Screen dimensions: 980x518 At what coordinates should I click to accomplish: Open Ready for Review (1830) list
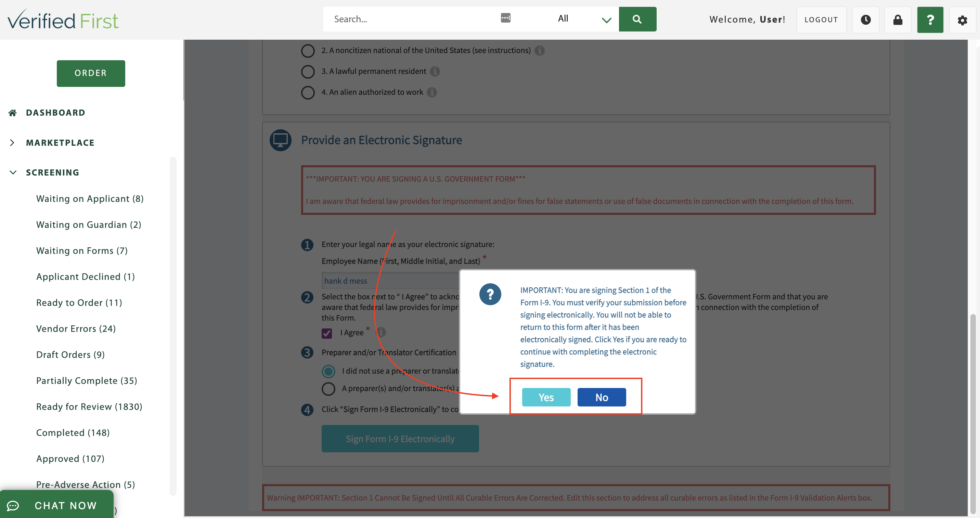[89, 406]
